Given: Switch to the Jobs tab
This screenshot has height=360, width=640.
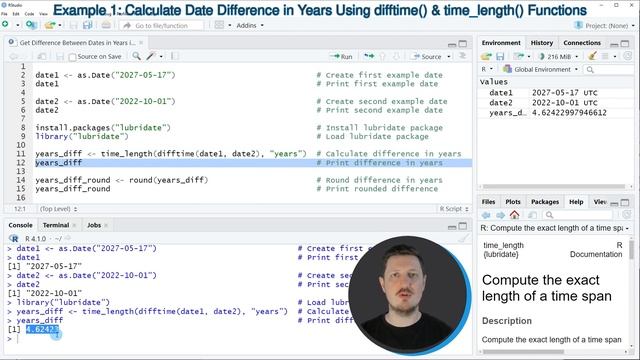Looking at the screenshot, I should pos(94,225).
